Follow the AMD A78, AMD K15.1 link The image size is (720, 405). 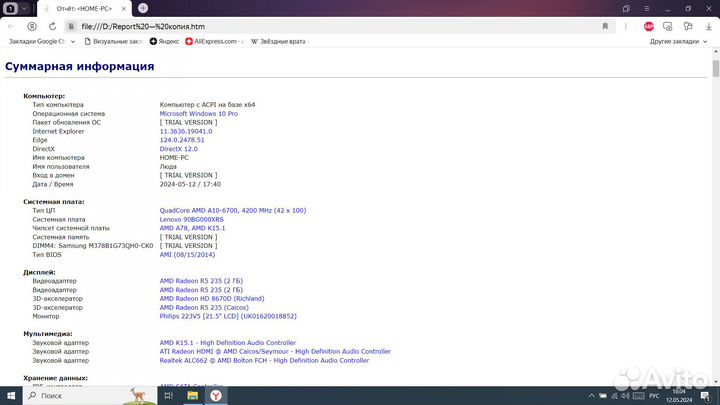[192, 228]
